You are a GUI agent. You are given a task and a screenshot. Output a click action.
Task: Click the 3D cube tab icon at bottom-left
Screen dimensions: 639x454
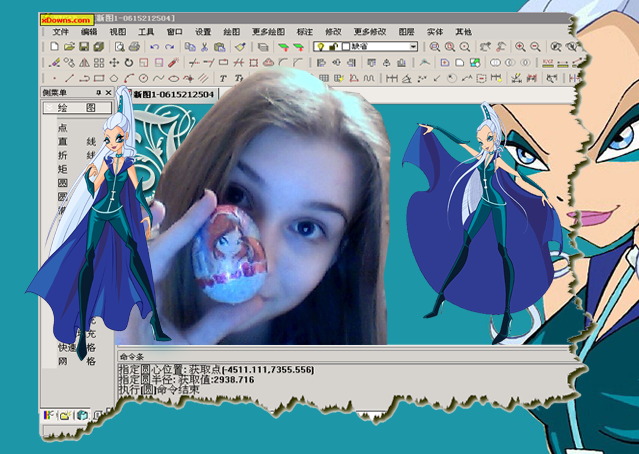click(82, 416)
